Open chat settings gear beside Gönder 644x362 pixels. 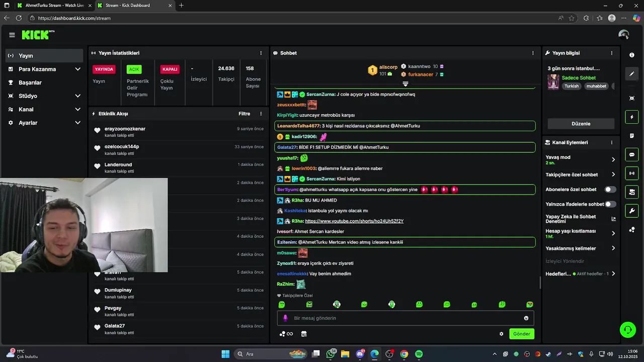click(x=501, y=334)
